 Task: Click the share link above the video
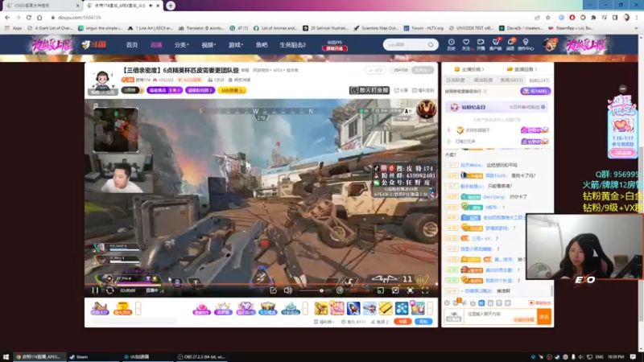click(401, 90)
